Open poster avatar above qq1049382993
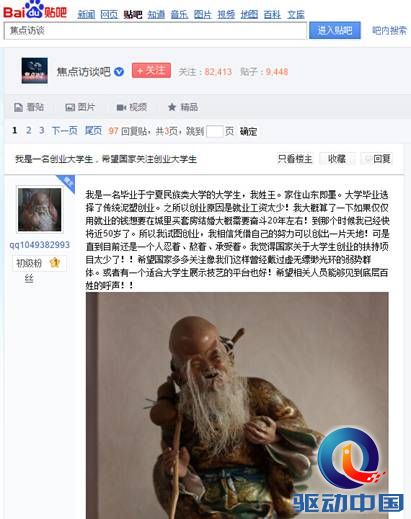Screen dimensions: 411x519 point(40,209)
